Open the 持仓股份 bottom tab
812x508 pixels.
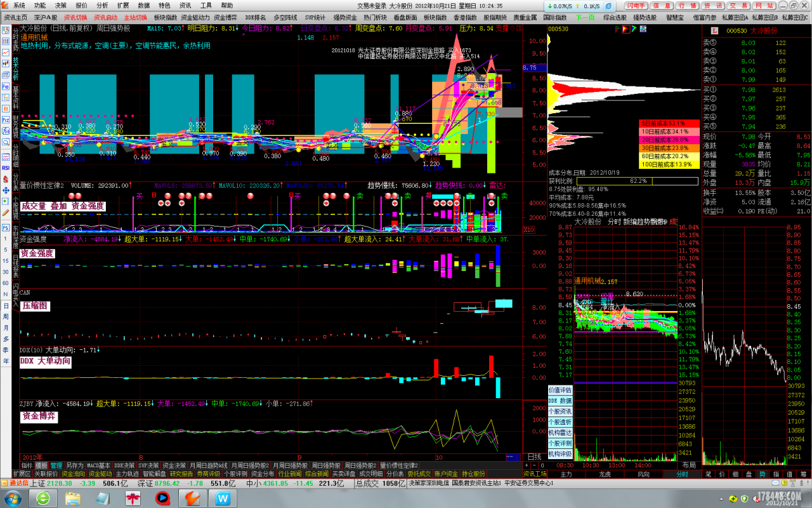tap(473, 474)
